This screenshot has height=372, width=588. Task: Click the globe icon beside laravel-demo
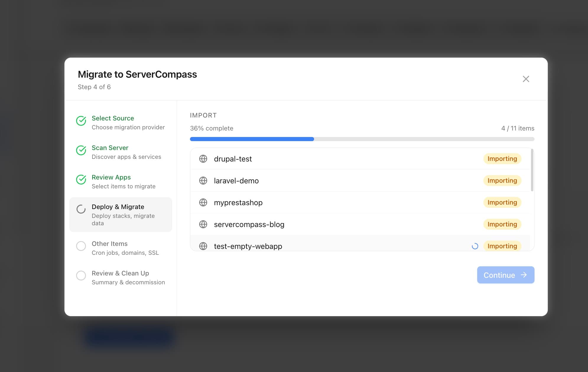click(x=203, y=181)
